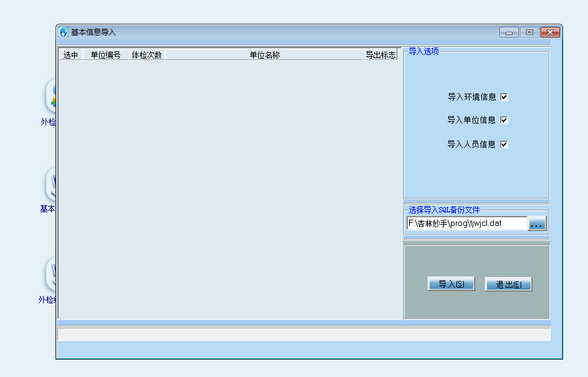This screenshot has width=588, height=377.
Task: Click the 单位名称 column header
Action: tap(264, 55)
